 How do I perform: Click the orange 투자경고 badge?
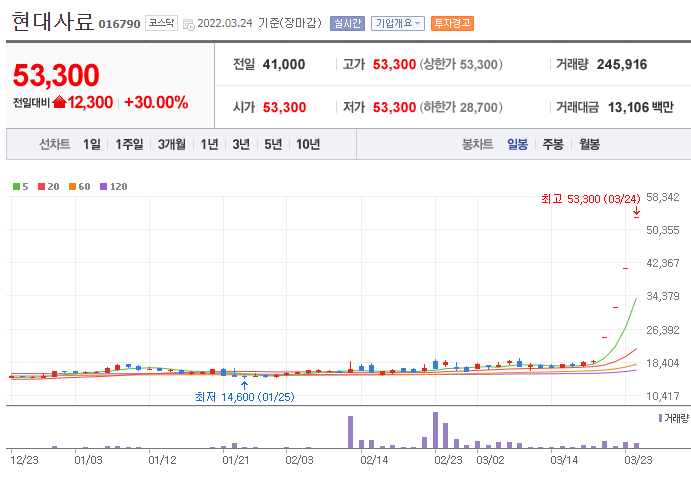coord(452,23)
